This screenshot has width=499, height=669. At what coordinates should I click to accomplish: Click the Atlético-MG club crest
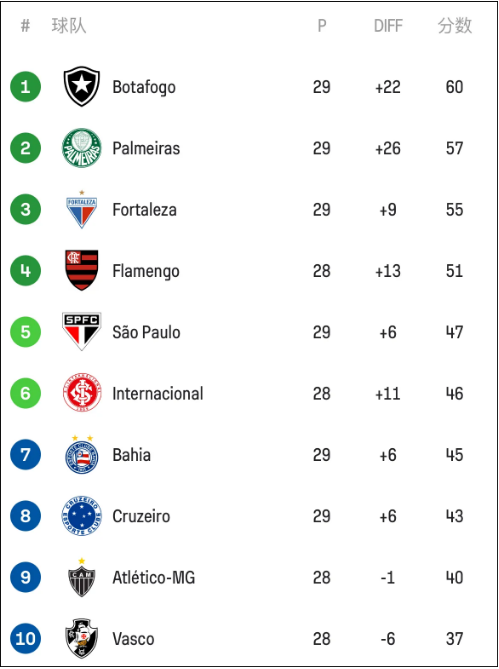pos(81,577)
